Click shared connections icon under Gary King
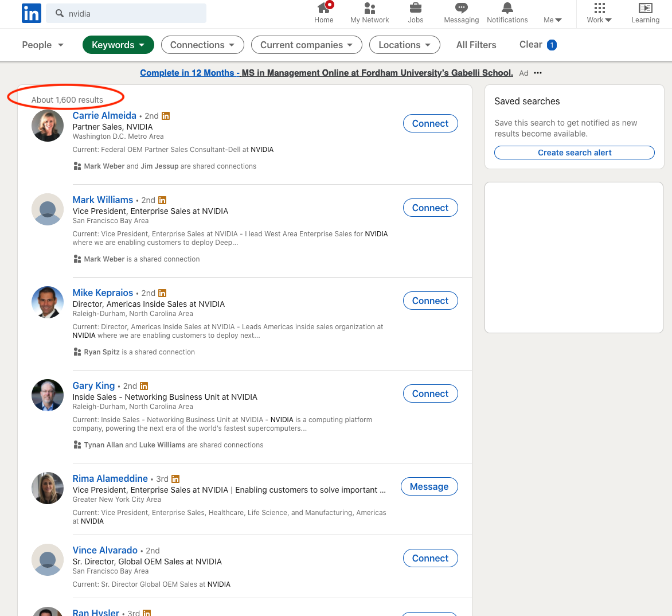672x616 pixels. 77,445
